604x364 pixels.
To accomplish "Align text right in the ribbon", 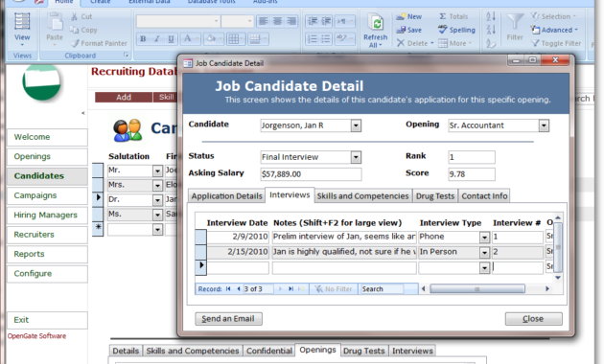I will coord(291,21).
